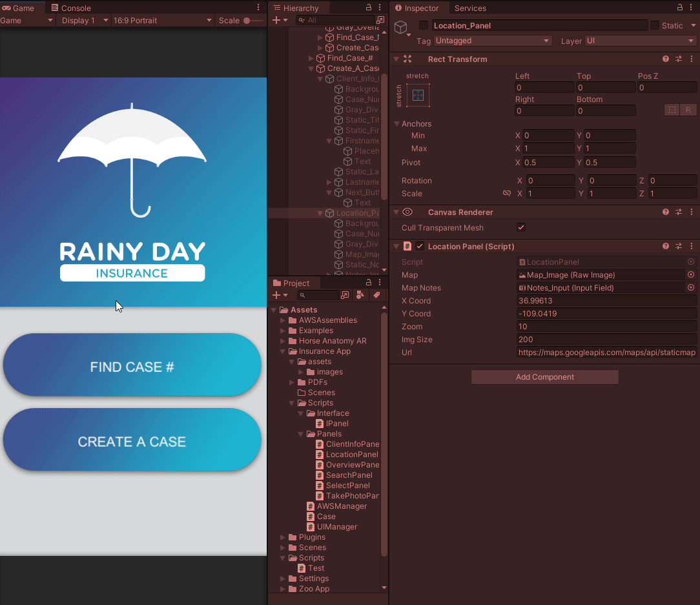Open Rect Transform presets icon
The width and height of the screenshot is (700, 605).
pyautogui.click(x=679, y=59)
